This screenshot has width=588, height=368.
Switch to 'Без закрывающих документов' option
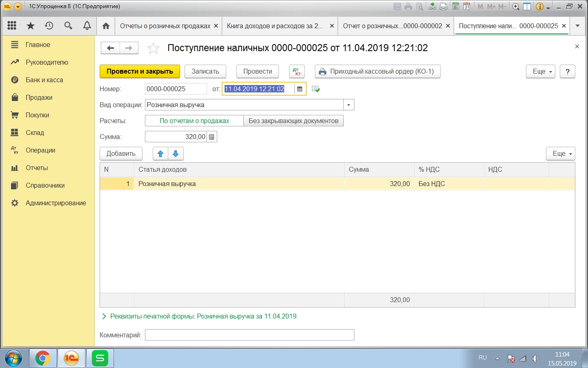point(293,121)
